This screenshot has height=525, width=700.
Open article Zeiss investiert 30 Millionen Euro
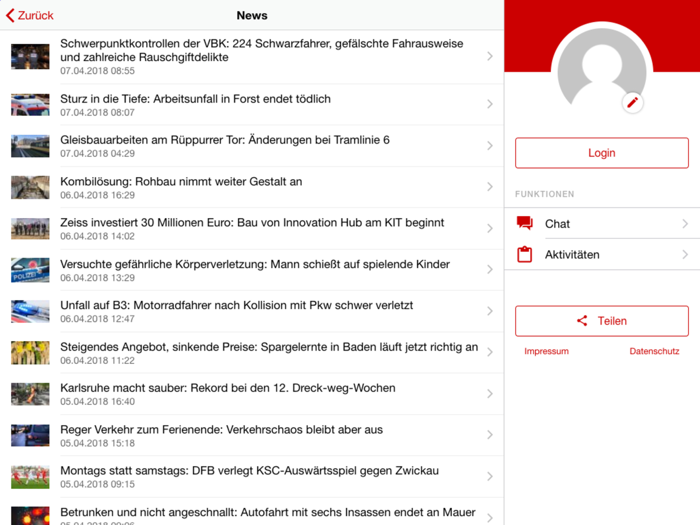[x=252, y=229]
